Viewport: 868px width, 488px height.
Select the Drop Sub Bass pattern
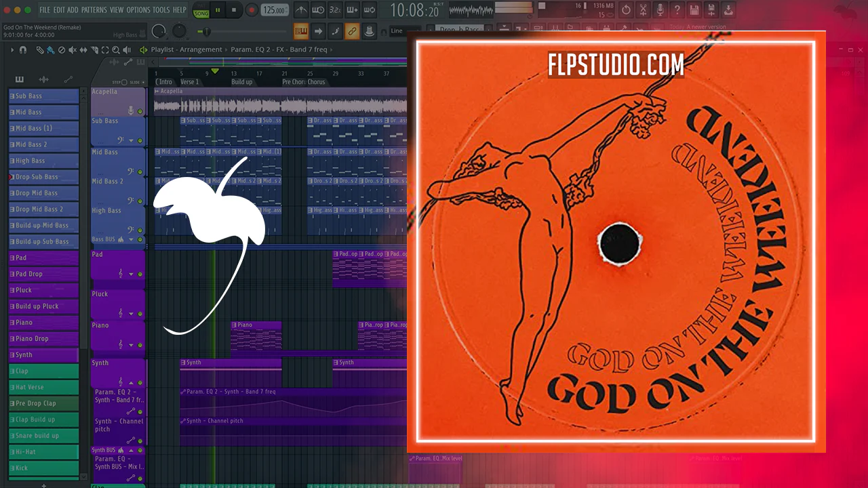pyautogui.click(x=44, y=177)
